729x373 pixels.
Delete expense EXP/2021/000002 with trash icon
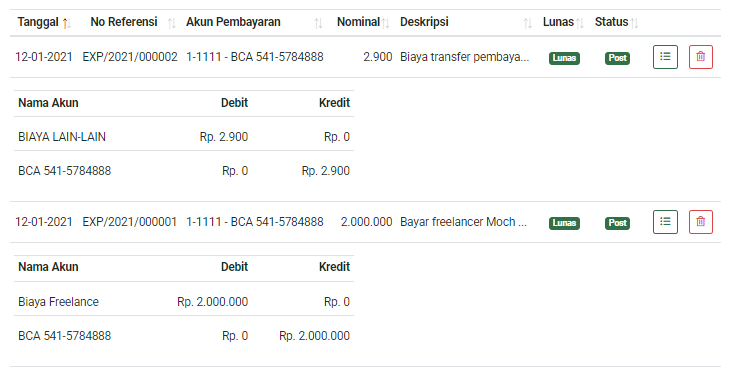click(701, 57)
